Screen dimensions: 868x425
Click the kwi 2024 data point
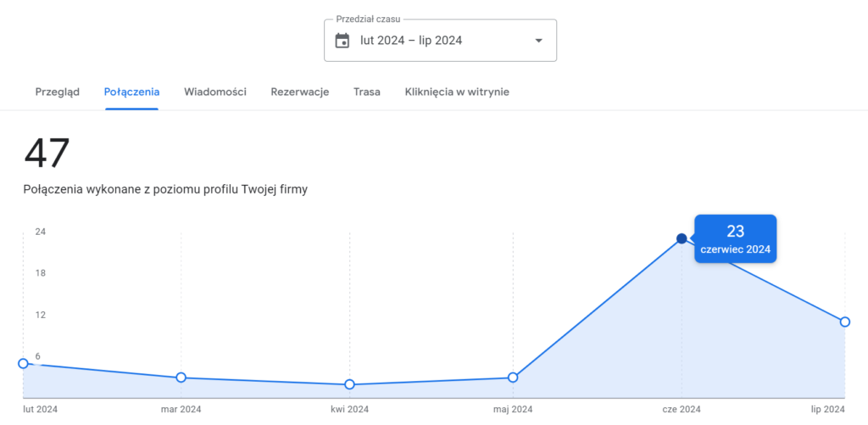click(x=349, y=384)
